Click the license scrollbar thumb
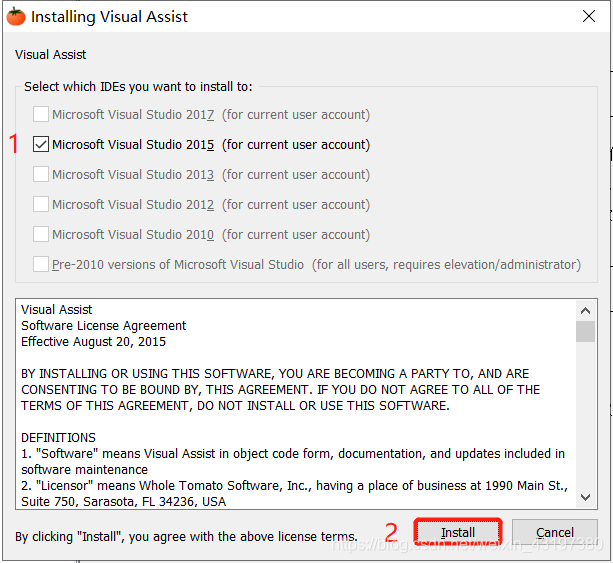The image size is (613, 563). [x=585, y=331]
